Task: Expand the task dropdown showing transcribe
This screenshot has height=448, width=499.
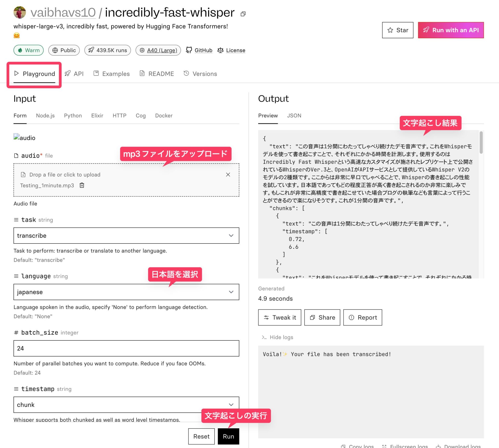Action: pos(126,235)
